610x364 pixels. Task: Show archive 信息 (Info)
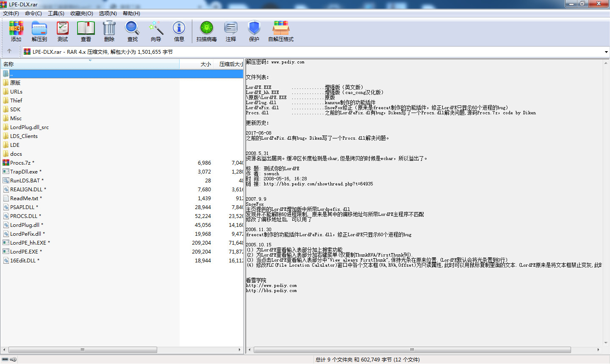(179, 31)
